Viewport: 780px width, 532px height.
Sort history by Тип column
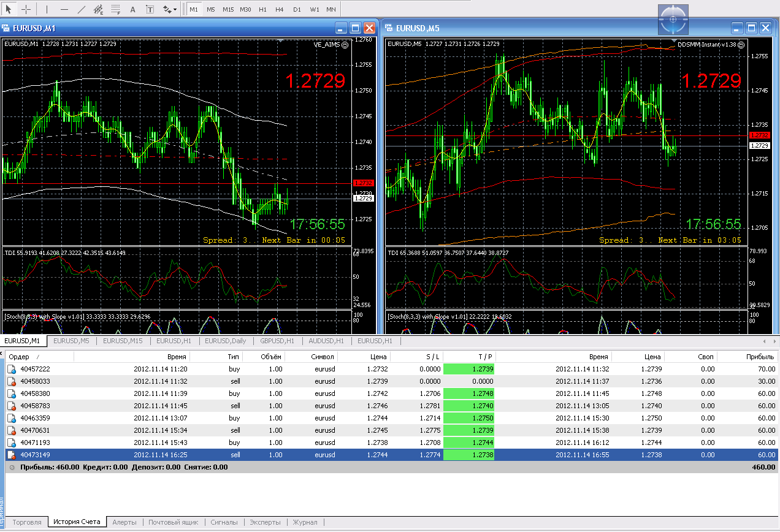point(216,357)
